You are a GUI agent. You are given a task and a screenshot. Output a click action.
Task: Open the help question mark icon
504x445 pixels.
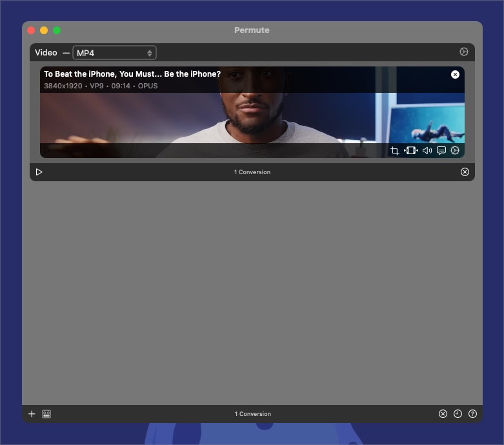coord(472,414)
